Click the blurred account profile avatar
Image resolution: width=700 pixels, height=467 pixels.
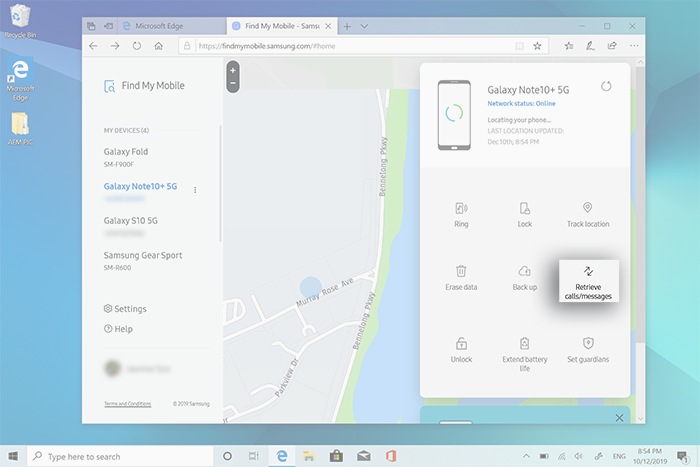[112, 368]
